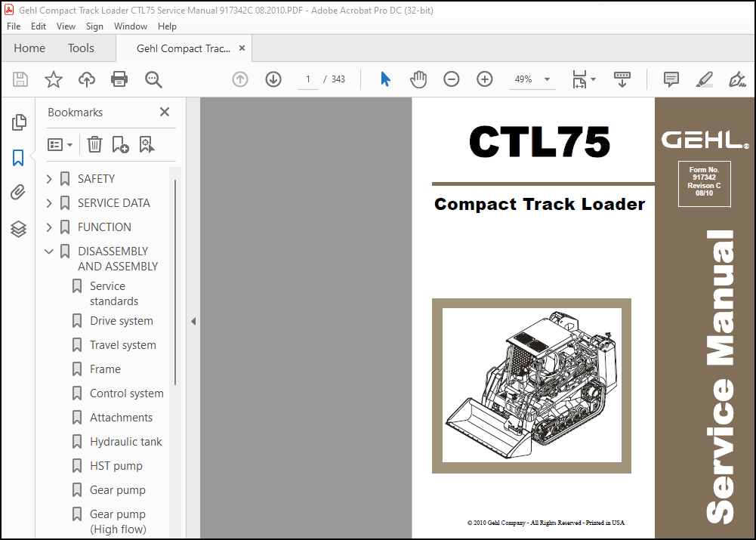Delete selected bookmark trash icon
This screenshot has width=756, height=540.
(94, 144)
